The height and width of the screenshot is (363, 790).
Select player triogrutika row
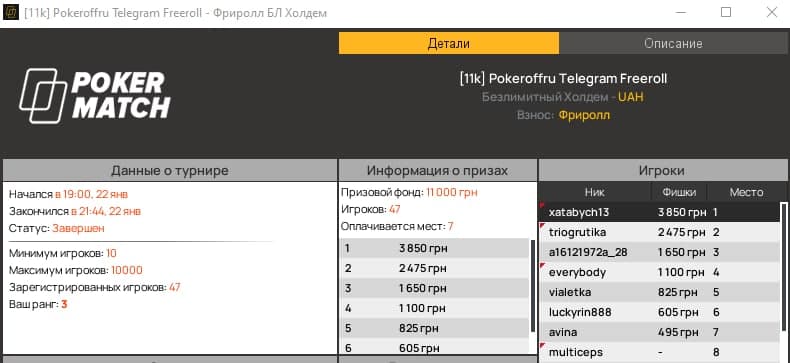tap(660, 232)
